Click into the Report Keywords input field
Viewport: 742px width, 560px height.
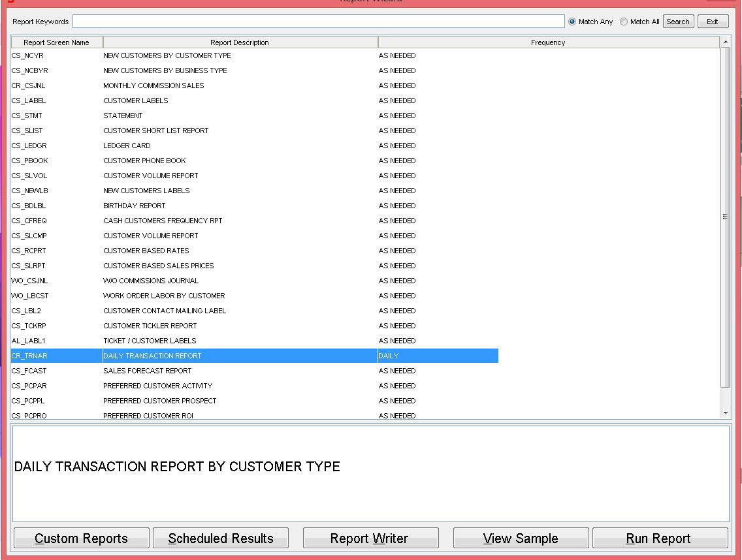(x=318, y=22)
